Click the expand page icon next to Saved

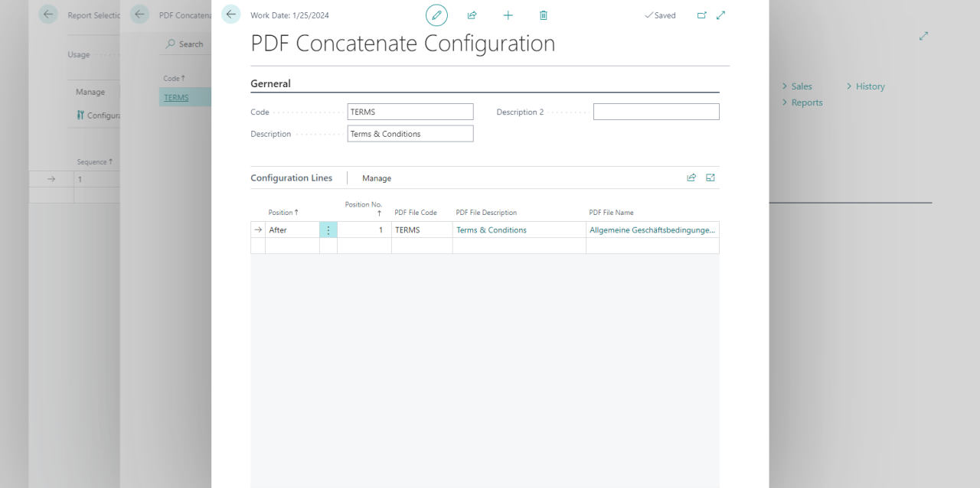(720, 15)
